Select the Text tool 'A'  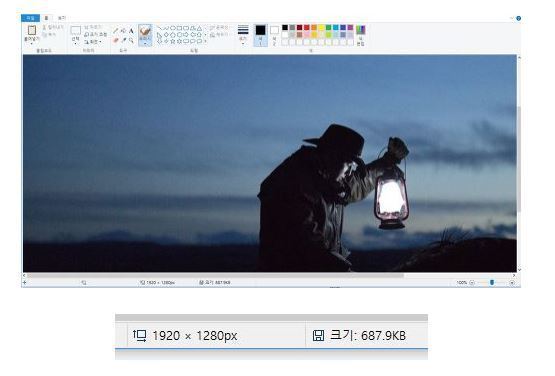131,31
